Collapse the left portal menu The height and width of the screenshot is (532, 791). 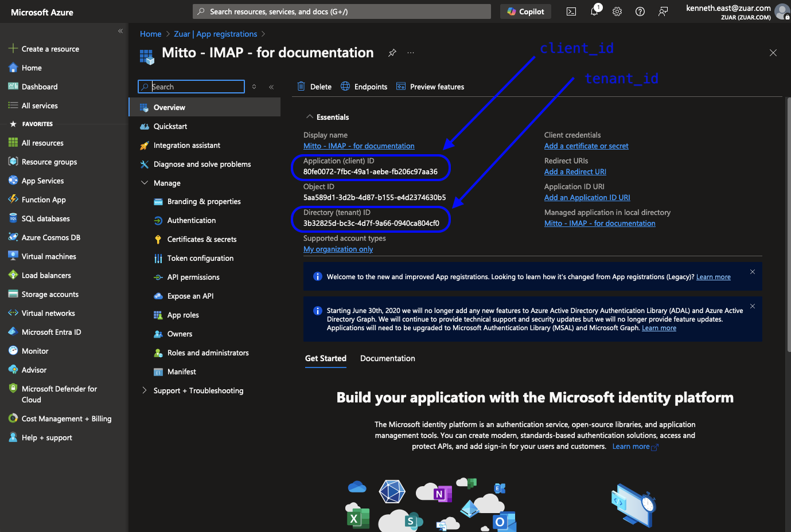pos(120,31)
